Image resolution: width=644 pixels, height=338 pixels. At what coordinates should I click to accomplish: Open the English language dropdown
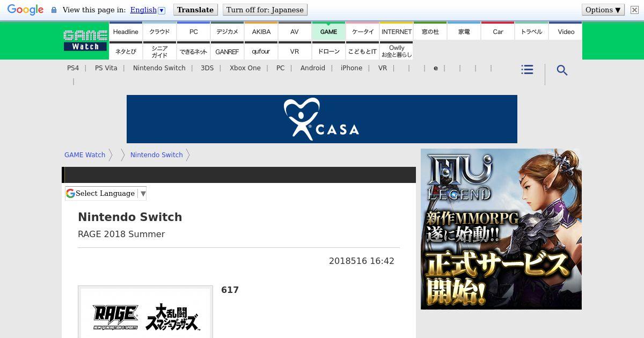(148, 10)
